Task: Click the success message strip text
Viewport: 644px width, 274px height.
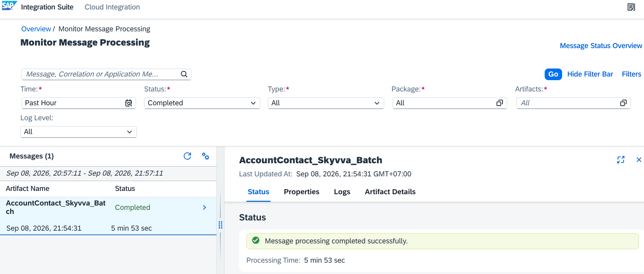Action: tap(336, 241)
